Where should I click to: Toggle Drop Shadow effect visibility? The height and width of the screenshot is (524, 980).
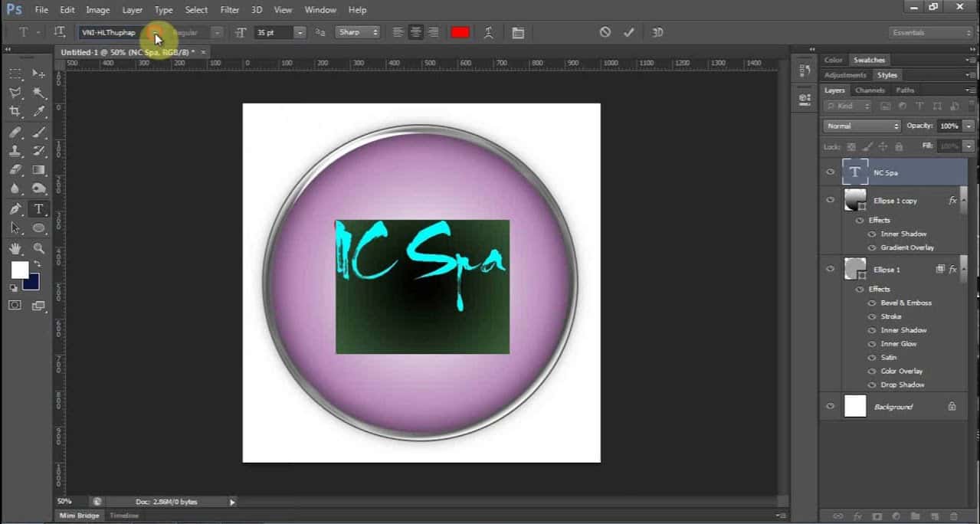tap(871, 385)
